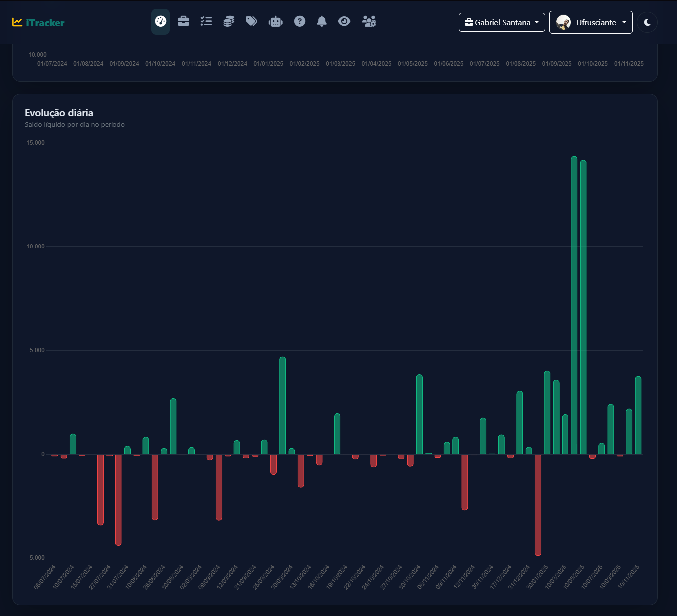Check notifications via the bell icon

point(321,21)
